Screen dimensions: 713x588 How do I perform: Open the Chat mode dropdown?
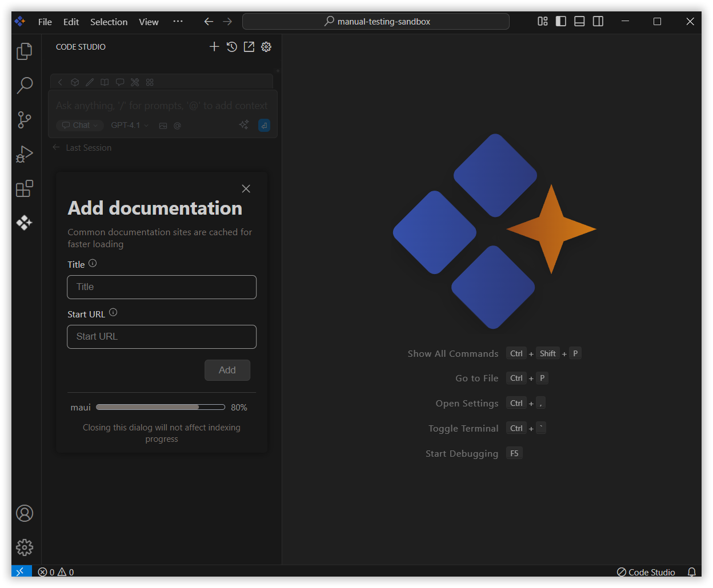[x=79, y=125]
